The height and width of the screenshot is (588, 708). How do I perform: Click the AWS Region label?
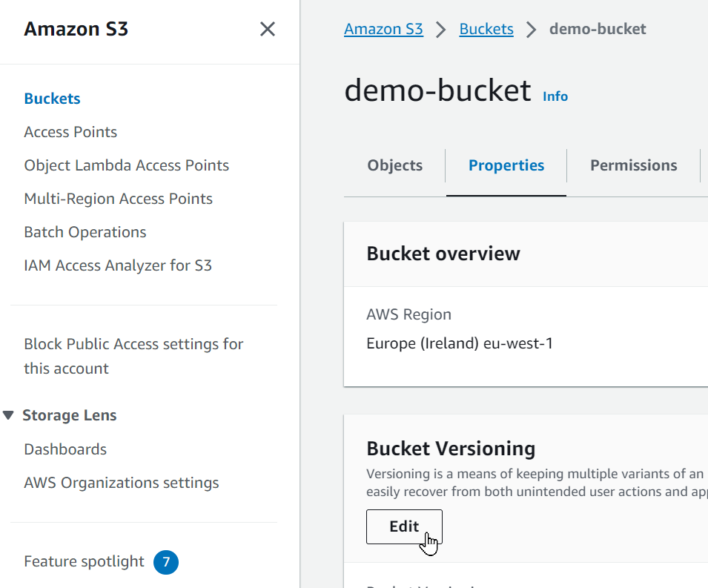click(x=408, y=314)
